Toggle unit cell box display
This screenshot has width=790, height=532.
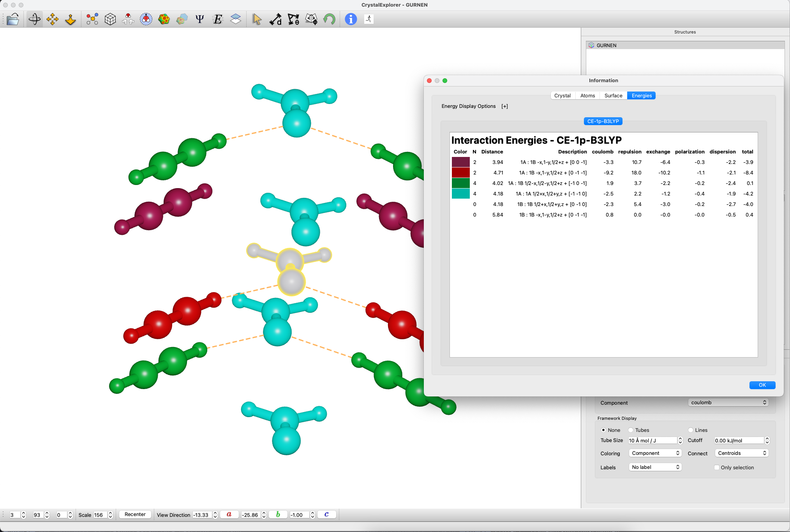pos(110,19)
